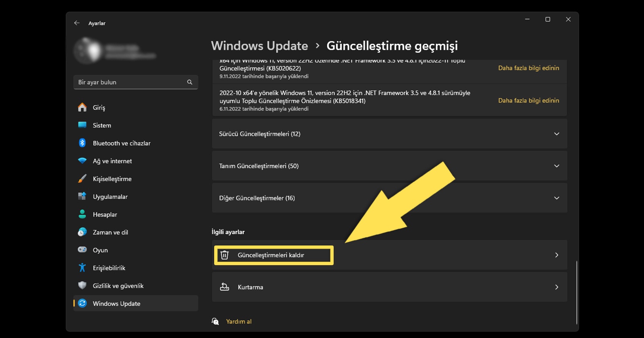The width and height of the screenshot is (644, 338).
Task: Expand Diğer Güncelleştirmeler (16) chevron
Action: pos(557,198)
